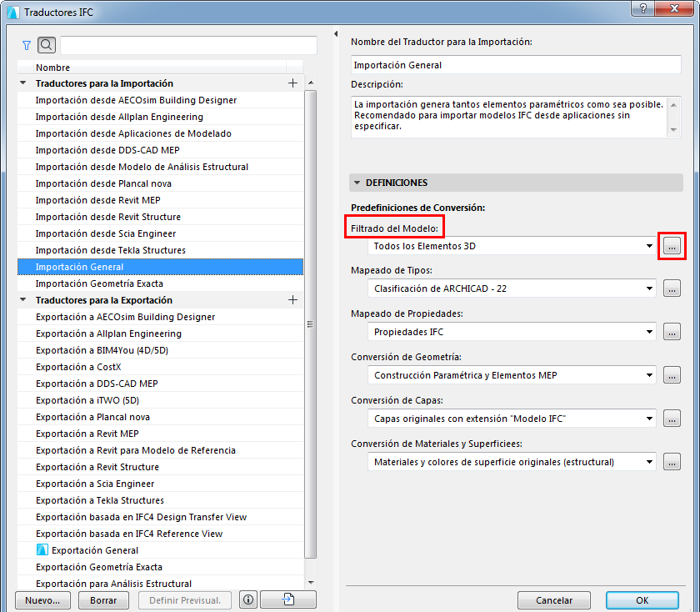Select Importación desde Allplan Engineering

[x=160, y=117]
